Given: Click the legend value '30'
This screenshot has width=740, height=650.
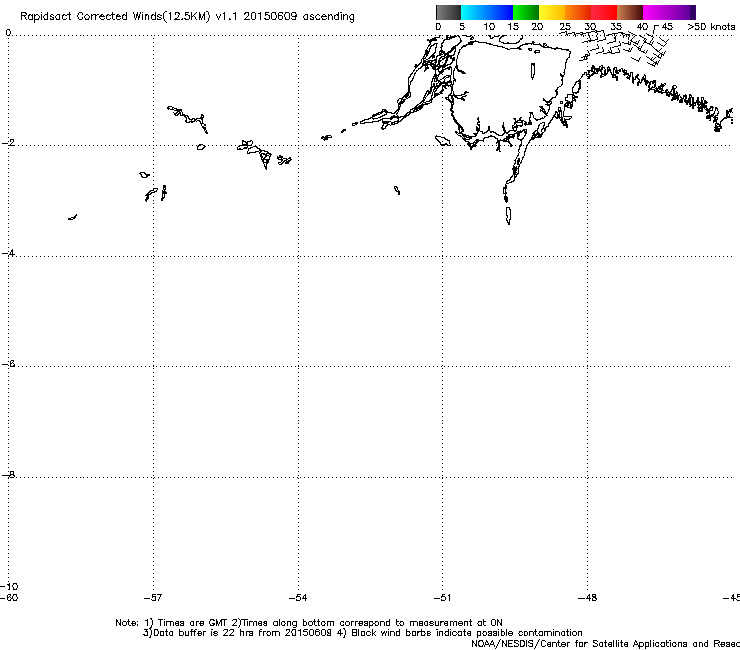Looking at the screenshot, I should point(590,27).
